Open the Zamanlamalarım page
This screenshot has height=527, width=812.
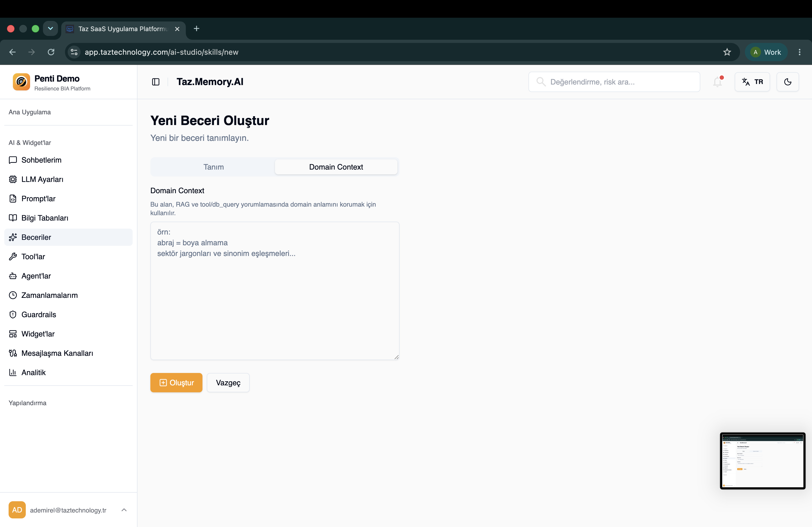point(68,295)
